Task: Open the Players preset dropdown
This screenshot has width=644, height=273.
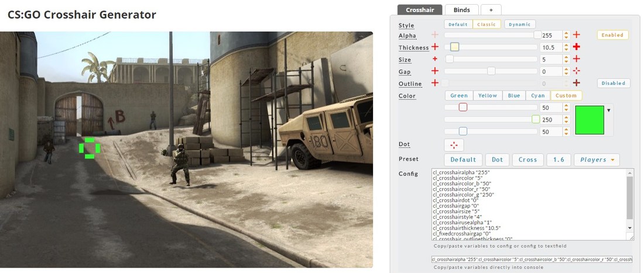Action: click(597, 160)
